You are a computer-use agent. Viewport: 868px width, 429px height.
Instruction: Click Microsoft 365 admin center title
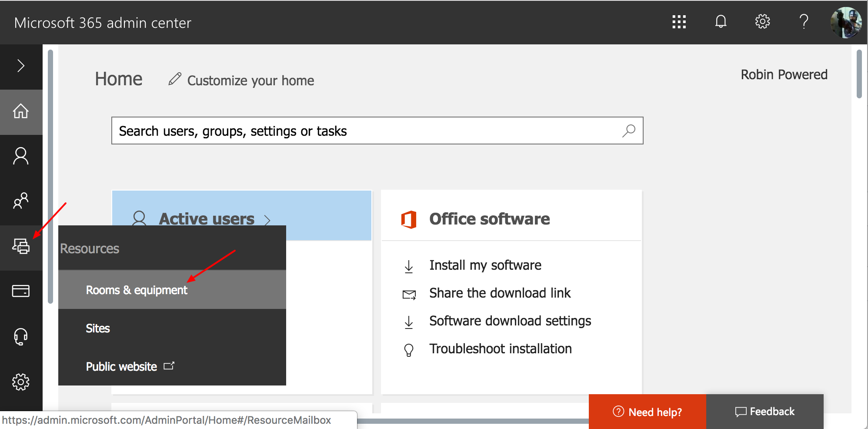pyautogui.click(x=103, y=23)
